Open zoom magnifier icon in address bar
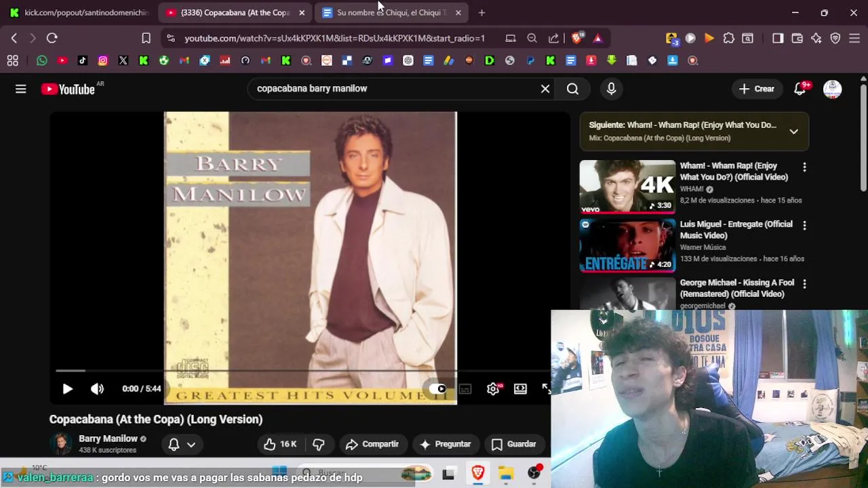 pyautogui.click(x=532, y=39)
